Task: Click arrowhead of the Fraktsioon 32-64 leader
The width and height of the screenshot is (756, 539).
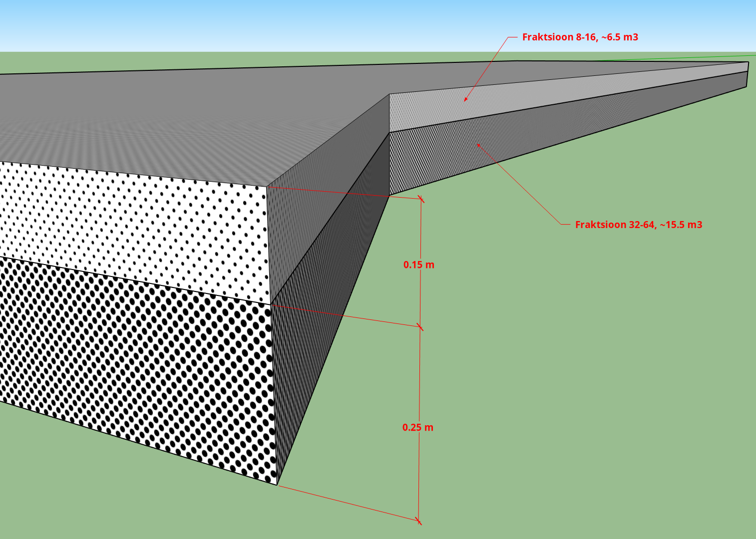Action: 478,145
